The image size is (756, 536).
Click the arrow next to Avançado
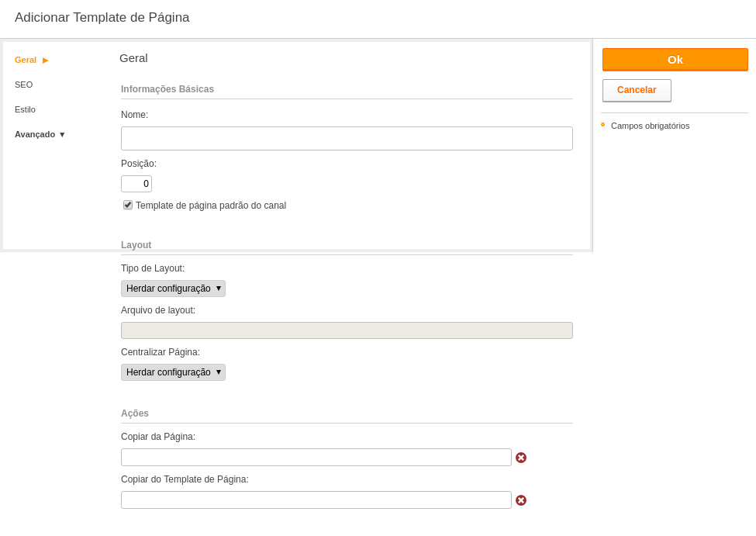click(62, 135)
